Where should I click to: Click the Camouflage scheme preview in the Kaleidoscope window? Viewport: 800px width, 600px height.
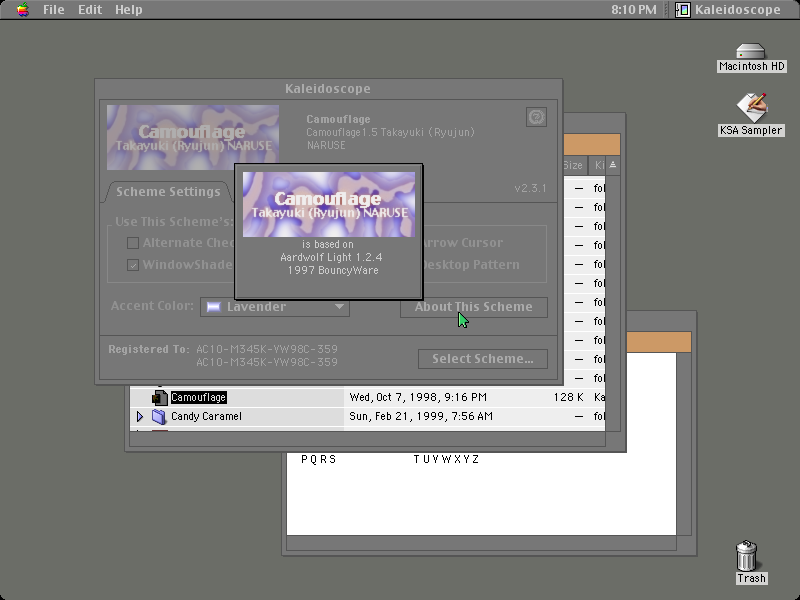click(193, 137)
